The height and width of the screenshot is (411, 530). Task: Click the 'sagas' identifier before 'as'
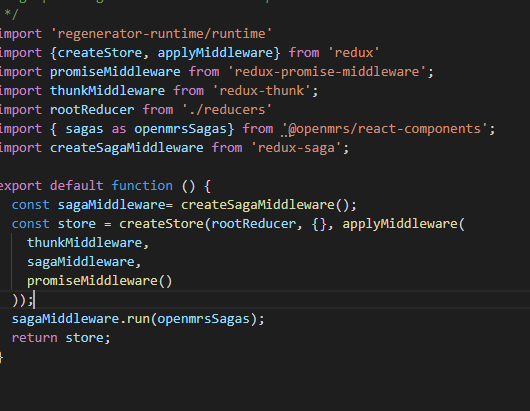click(85, 129)
